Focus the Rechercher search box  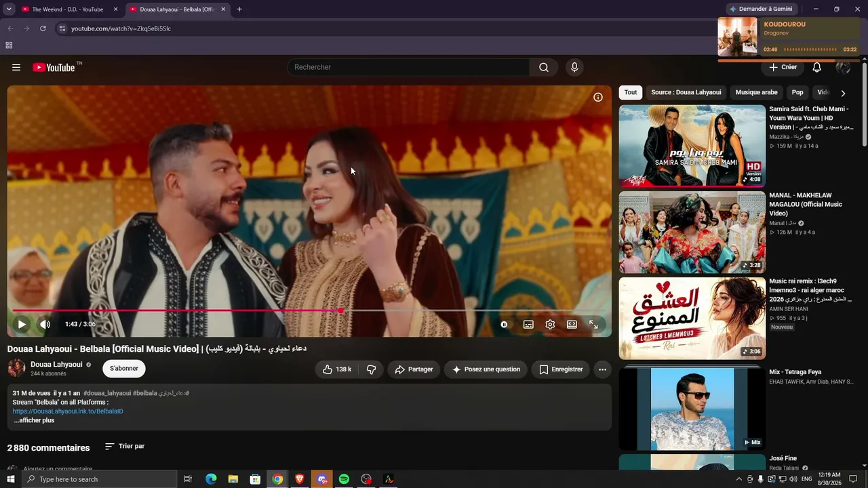[409, 67]
